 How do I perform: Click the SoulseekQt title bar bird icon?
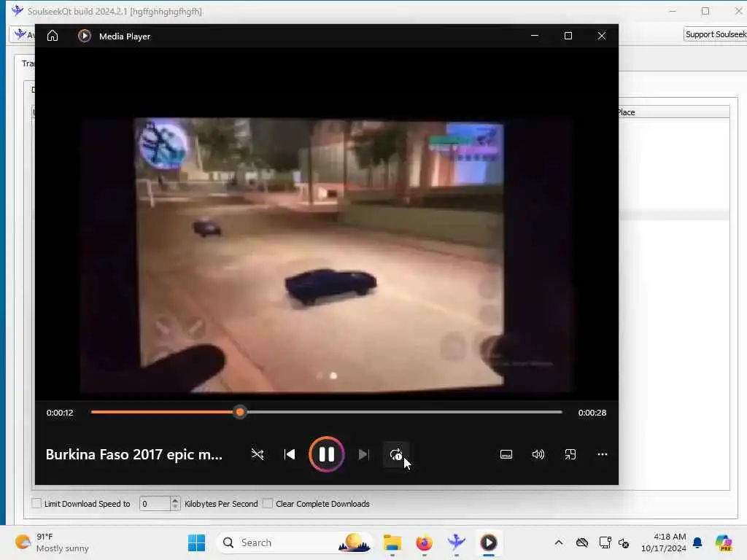18,11
